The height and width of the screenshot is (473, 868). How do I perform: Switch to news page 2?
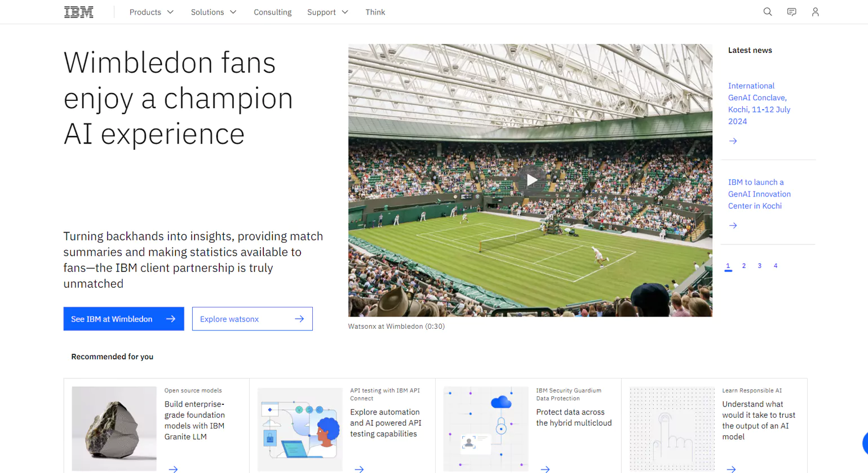click(744, 266)
